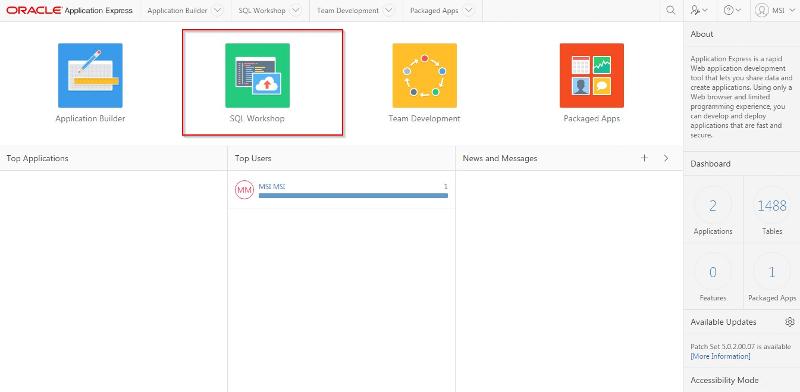Select the Packaged Apps menu tab
Viewport: 800px width, 392px height.
(x=434, y=10)
